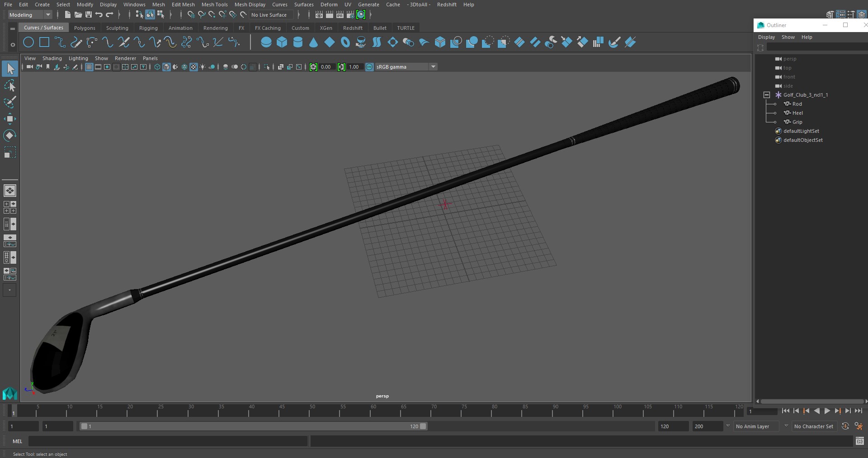Screen dimensions: 868x458
Task: Toggle use all lights in viewport
Action: [x=203, y=67]
